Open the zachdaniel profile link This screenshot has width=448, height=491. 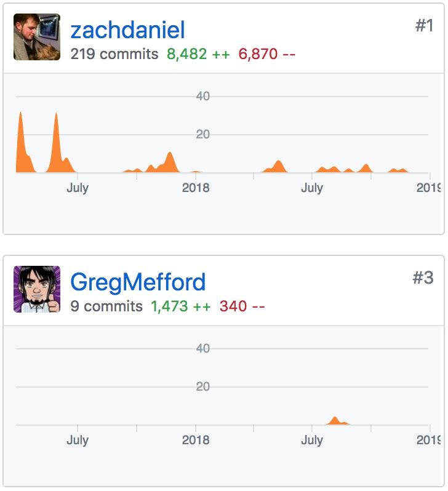[127, 30]
